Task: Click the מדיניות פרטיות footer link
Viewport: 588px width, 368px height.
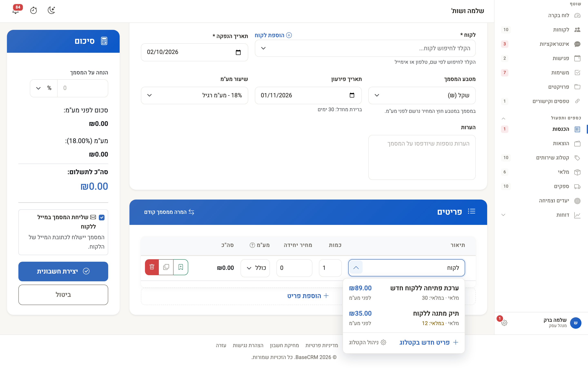Action: pos(321,345)
